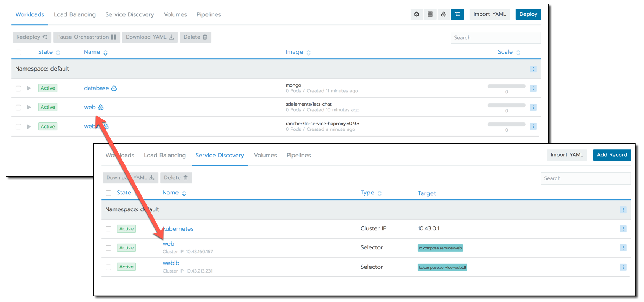Open the kubernetes record actions menu
The width and height of the screenshot is (644, 302).
[623, 229]
